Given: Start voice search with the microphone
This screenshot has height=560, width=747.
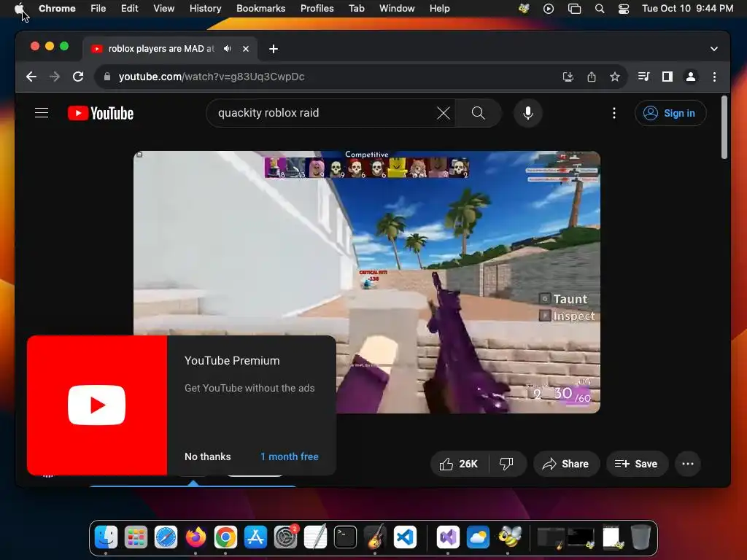Looking at the screenshot, I should [528, 113].
